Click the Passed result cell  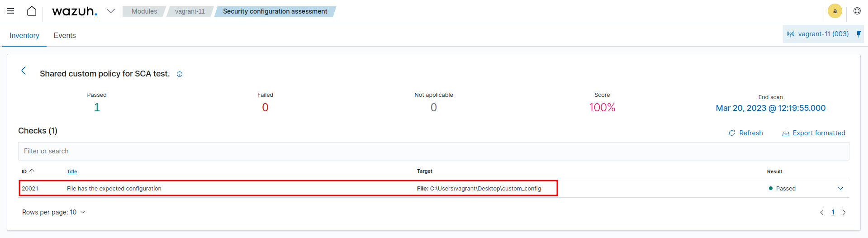coord(782,189)
